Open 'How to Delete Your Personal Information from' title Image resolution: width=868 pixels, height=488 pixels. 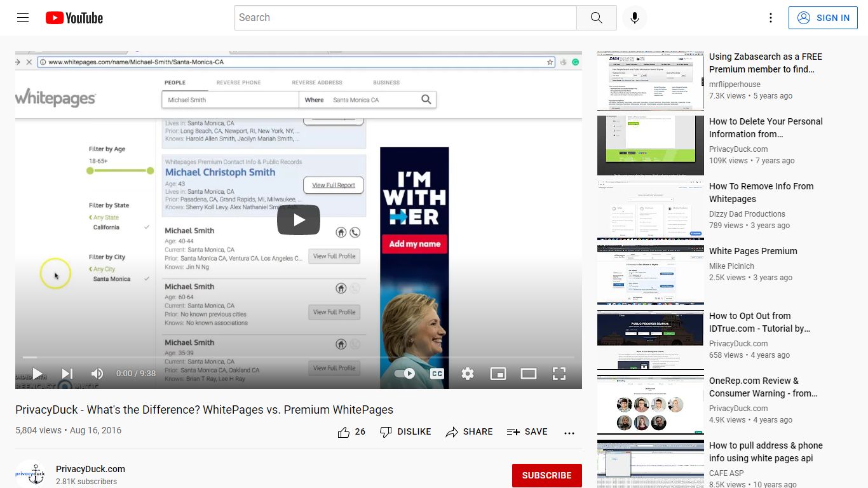(766, 128)
